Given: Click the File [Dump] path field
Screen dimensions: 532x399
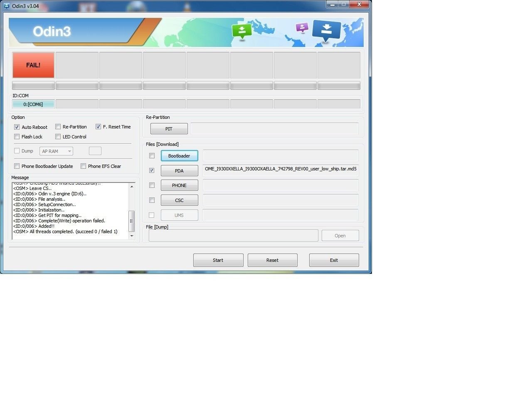Looking at the screenshot, I should pos(234,236).
